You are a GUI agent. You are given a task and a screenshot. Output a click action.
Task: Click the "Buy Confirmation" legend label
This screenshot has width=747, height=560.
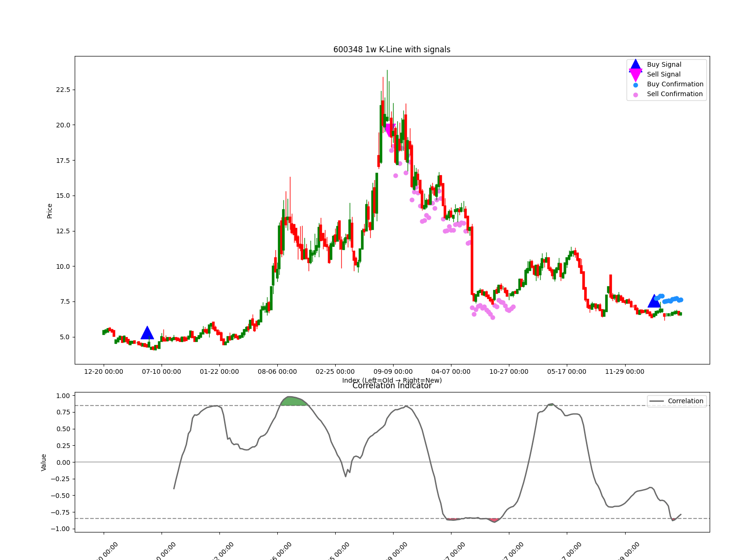(675, 84)
